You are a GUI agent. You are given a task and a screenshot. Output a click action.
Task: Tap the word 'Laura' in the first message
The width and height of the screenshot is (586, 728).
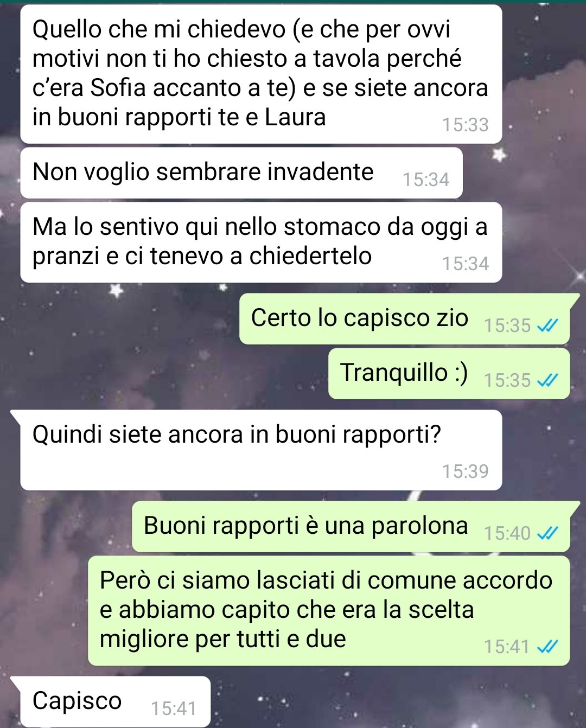pos(295,117)
